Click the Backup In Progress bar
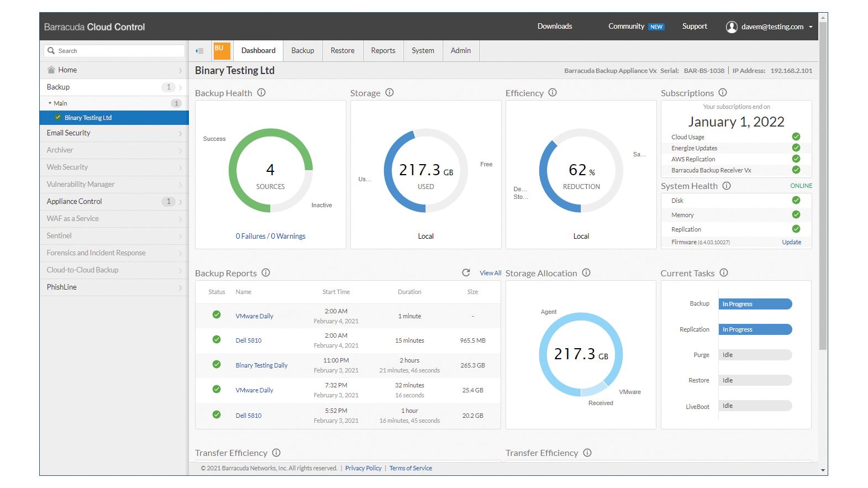 point(755,304)
